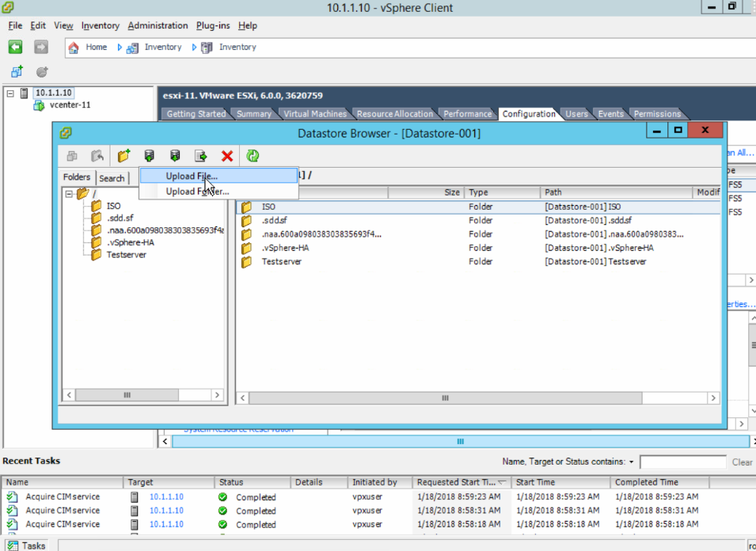Collapse the root folder in the Folders tree

pos(69,194)
